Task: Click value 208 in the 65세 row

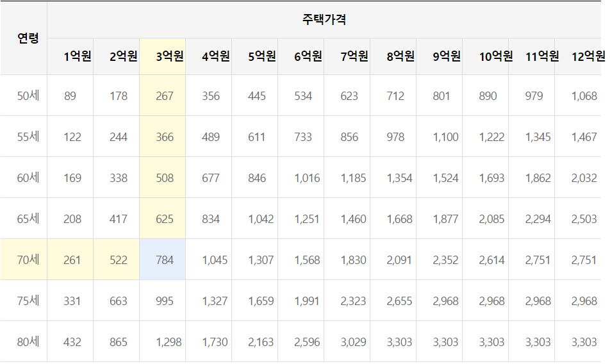Action: point(72,219)
